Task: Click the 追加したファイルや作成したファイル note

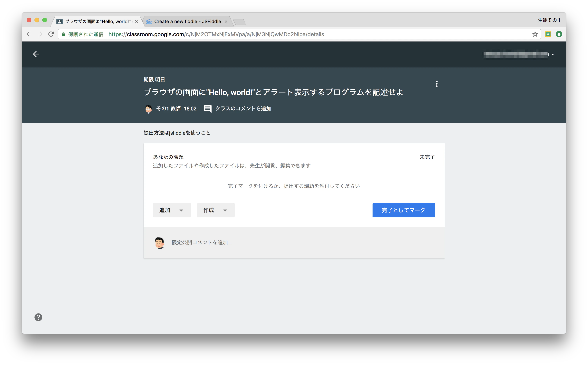Action: [232, 166]
